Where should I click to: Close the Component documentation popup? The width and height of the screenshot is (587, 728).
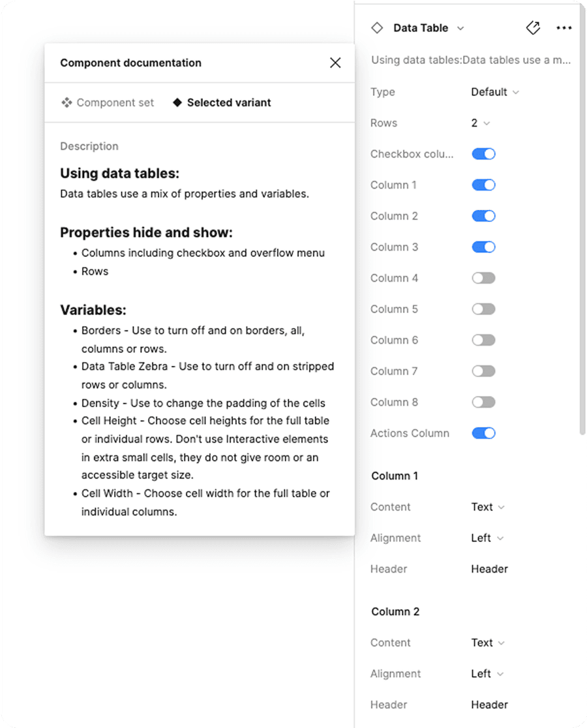(335, 63)
